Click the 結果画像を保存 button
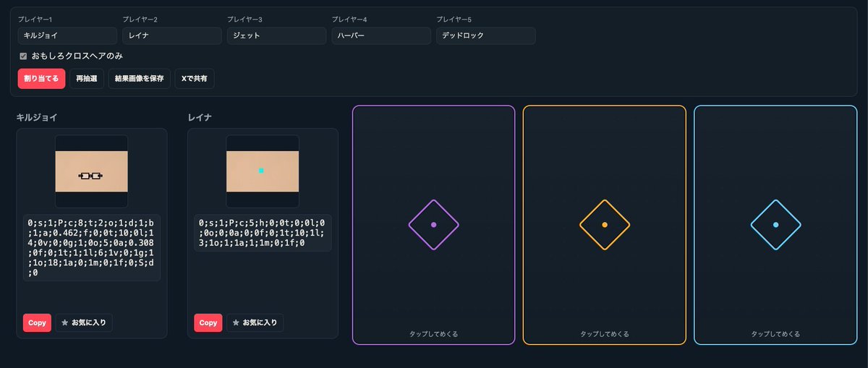Image resolution: width=868 pixels, height=368 pixels. [x=140, y=78]
